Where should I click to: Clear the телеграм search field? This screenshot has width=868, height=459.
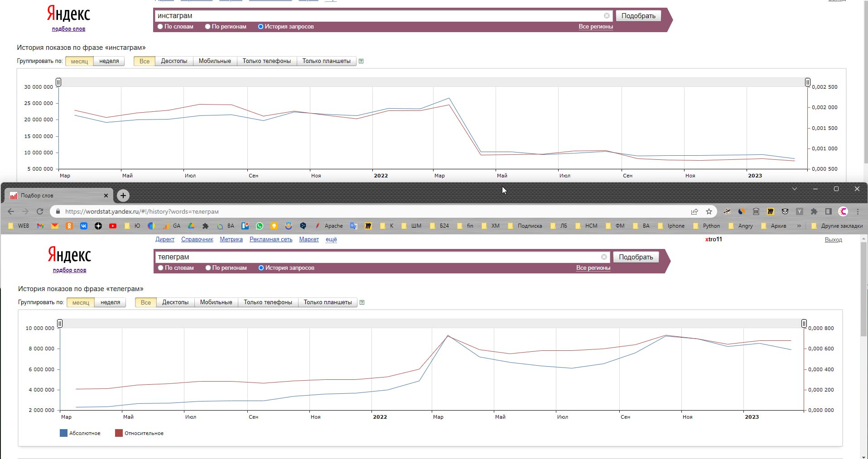tap(604, 257)
